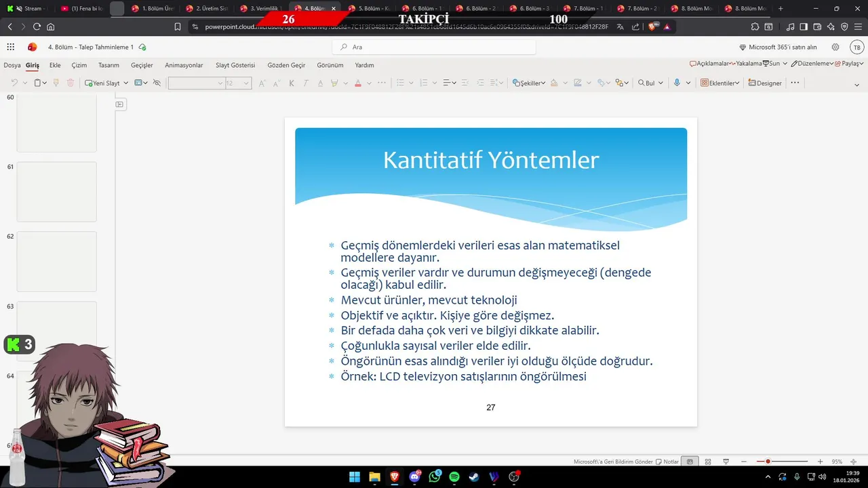This screenshot has width=868, height=488.
Task: Collapse ribbon with chevron at right
Action: [x=856, y=85]
